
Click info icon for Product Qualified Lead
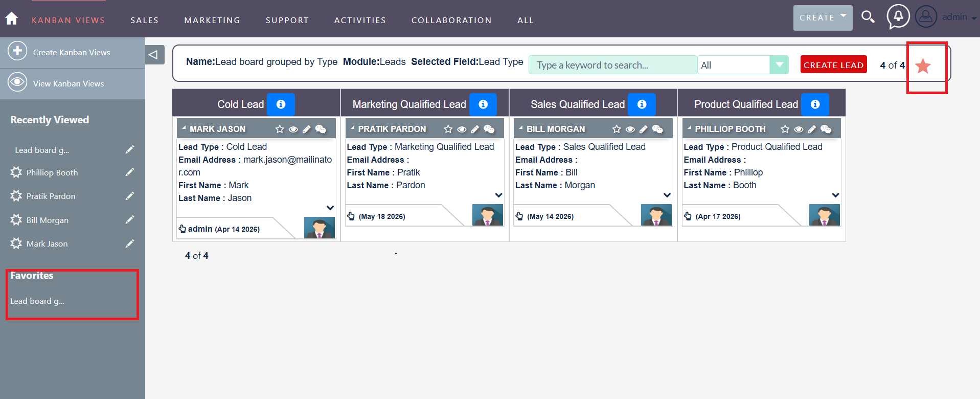click(815, 104)
